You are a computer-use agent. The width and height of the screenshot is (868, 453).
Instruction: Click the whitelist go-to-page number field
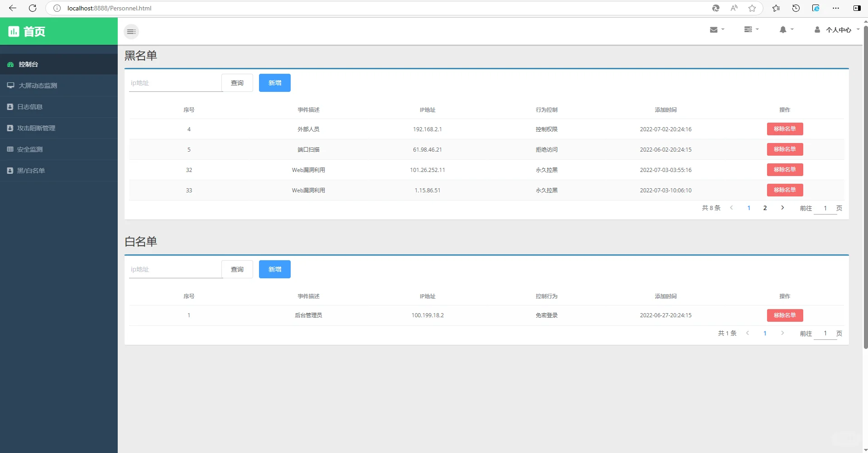pos(825,334)
